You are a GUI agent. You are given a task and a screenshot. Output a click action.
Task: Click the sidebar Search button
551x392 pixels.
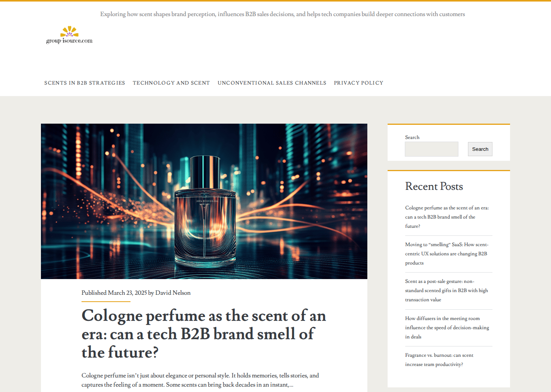pyautogui.click(x=480, y=149)
